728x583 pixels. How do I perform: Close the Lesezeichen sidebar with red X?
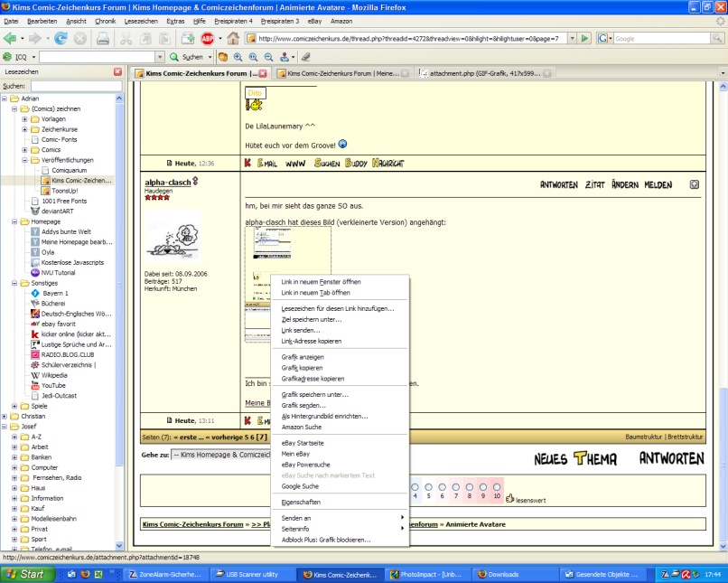117,71
